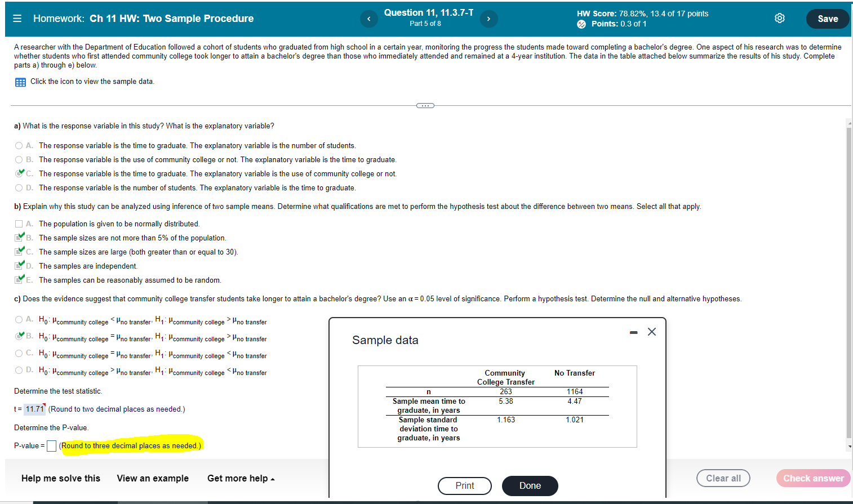
Task: Open the settings gear in the header
Action: pos(780,18)
